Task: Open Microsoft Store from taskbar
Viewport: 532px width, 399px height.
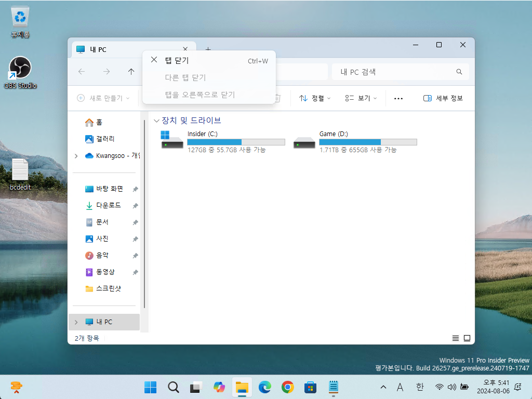Action: [x=311, y=387]
